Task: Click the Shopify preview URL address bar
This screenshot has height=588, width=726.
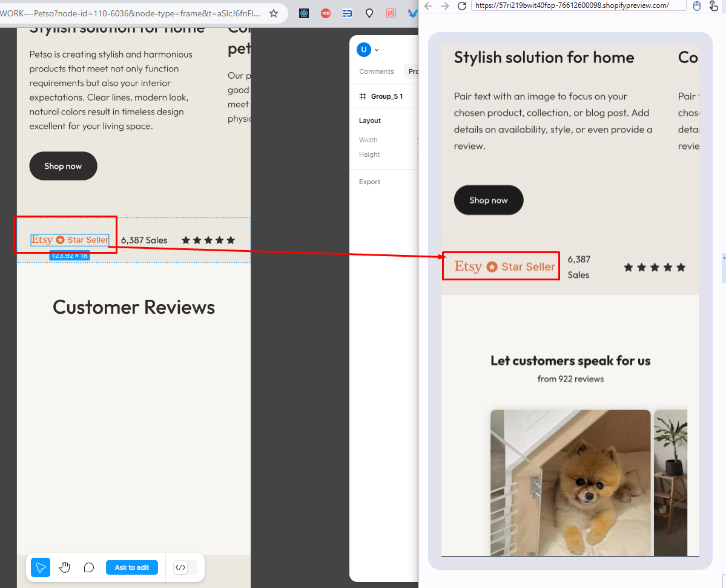Action: (578, 5)
